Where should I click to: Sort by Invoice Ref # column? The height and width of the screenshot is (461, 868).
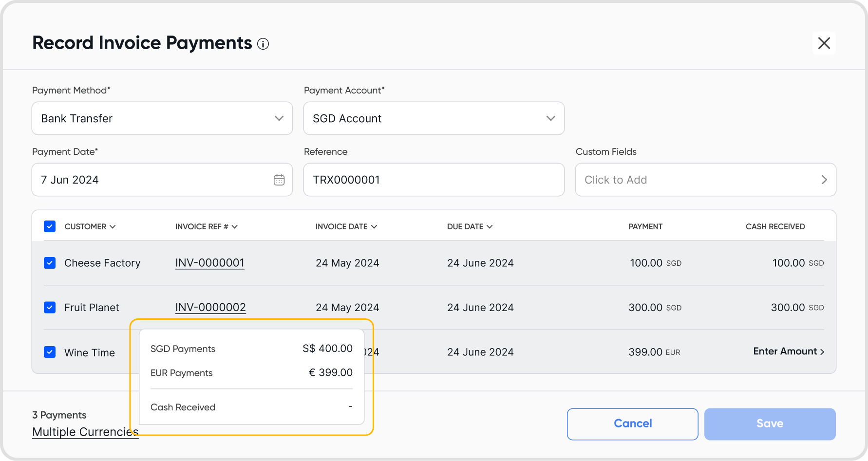206,227
